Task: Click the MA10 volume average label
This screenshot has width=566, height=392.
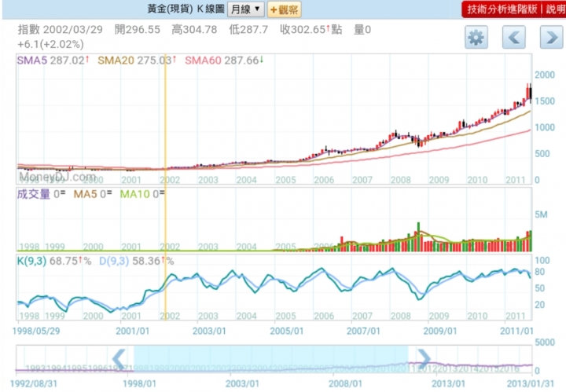Action: tap(134, 192)
